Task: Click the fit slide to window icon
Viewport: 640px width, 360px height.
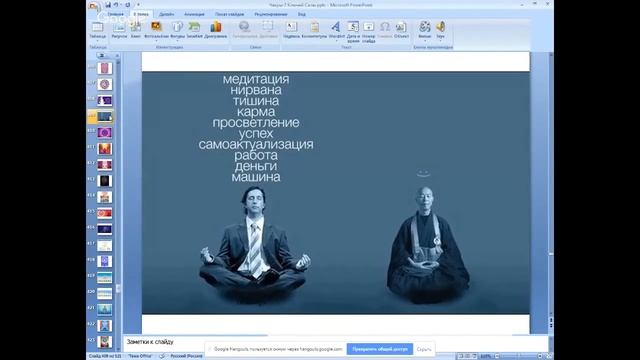Action: tap(549, 356)
